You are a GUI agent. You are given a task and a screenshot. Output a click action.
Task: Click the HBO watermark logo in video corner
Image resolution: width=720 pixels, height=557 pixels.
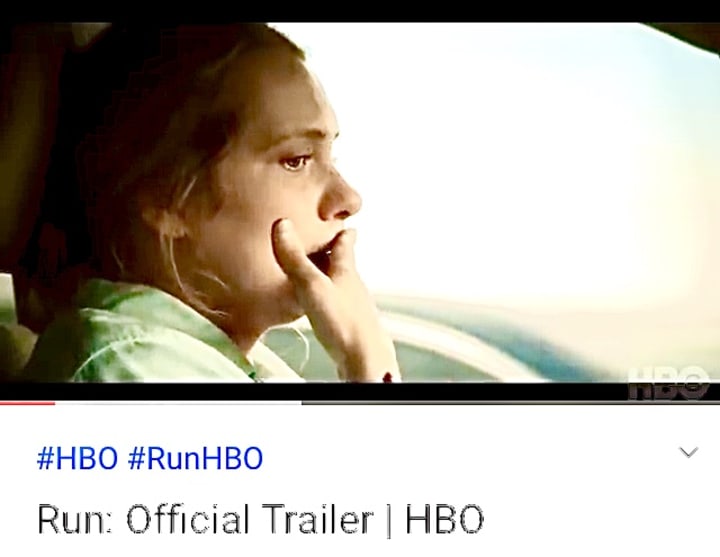click(x=668, y=383)
